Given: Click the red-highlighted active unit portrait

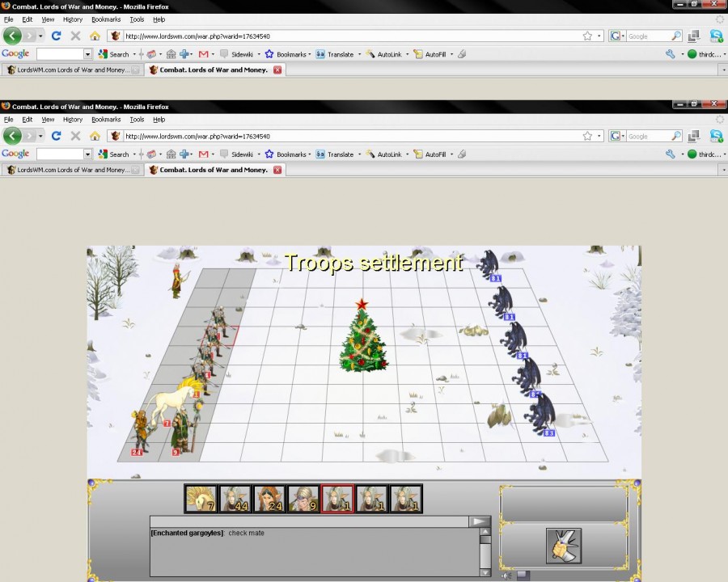Looking at the screenshot, I should 337,499.
